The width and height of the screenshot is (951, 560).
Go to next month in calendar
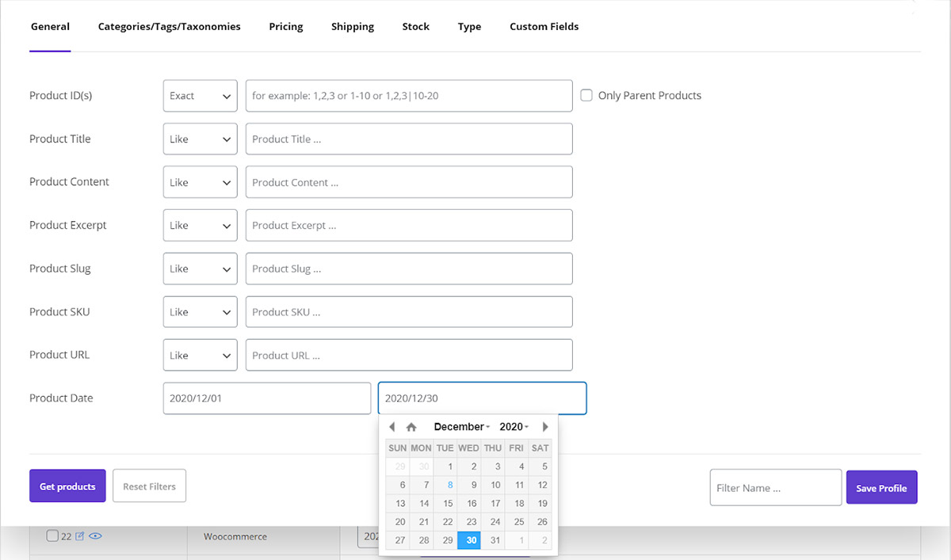[545, 427]
